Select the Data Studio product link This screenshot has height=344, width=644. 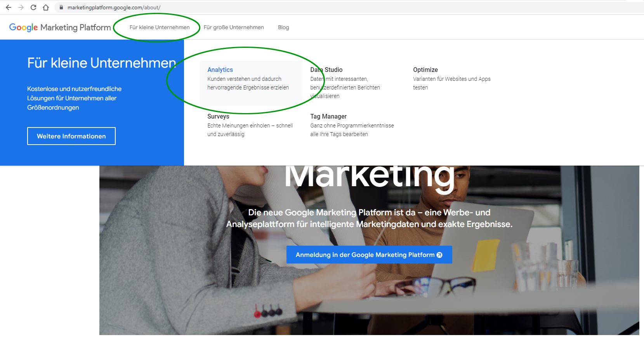point(326,70)
